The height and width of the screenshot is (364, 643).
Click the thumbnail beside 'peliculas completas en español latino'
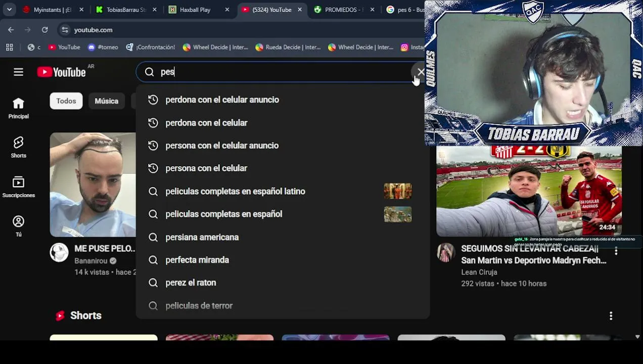click(398, 191)
